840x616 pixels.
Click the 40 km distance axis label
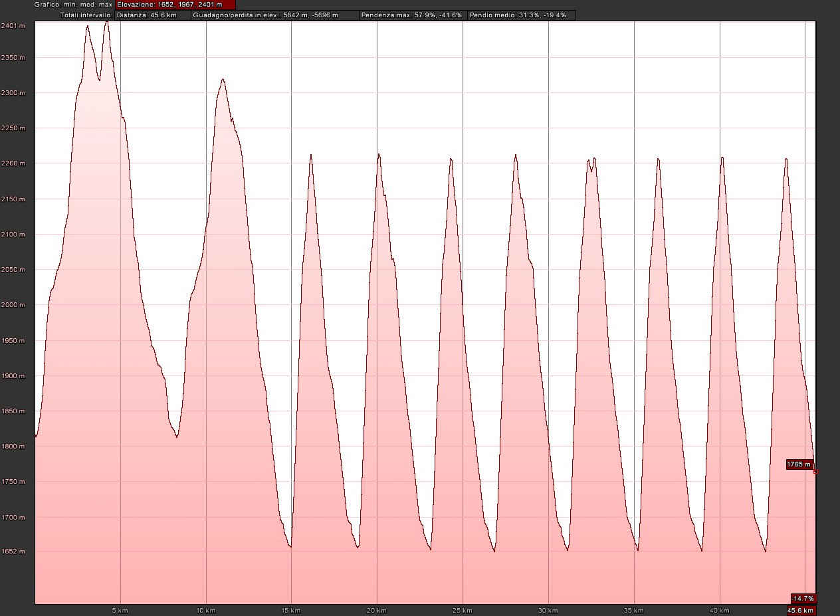click(x=720, y=610)
